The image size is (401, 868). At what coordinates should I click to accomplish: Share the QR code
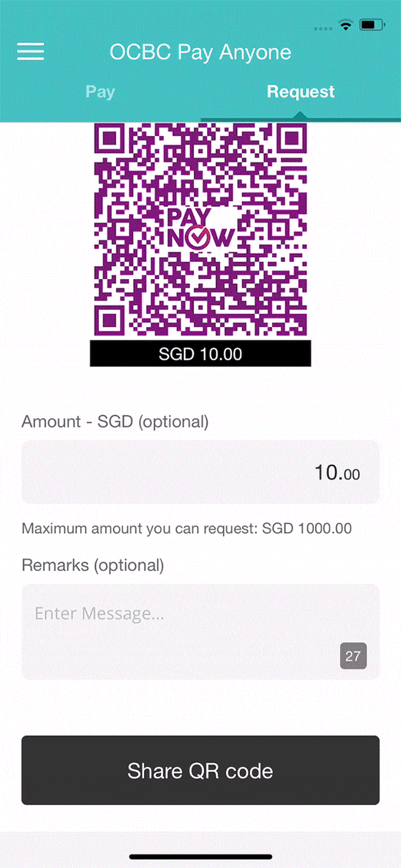click(200, 771)
